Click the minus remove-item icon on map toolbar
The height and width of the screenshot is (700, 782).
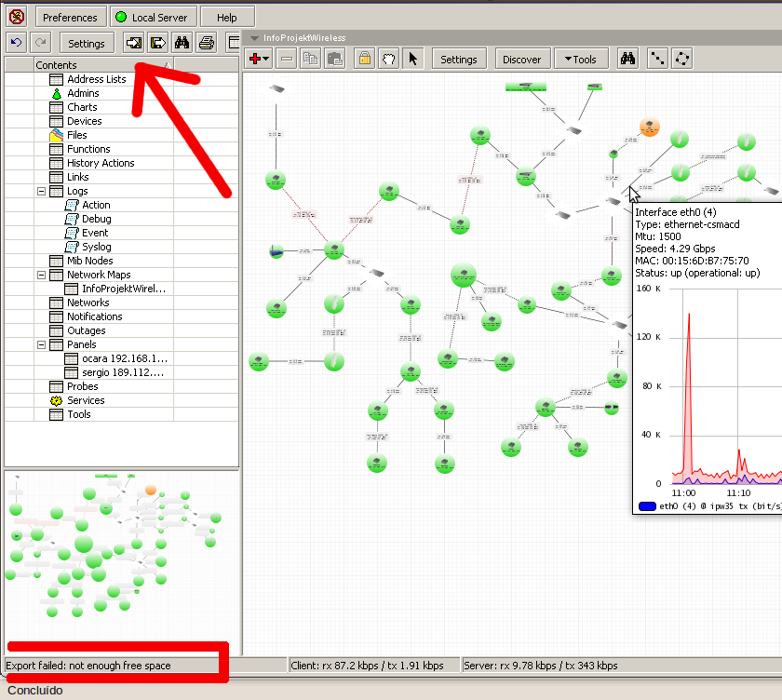287,59
